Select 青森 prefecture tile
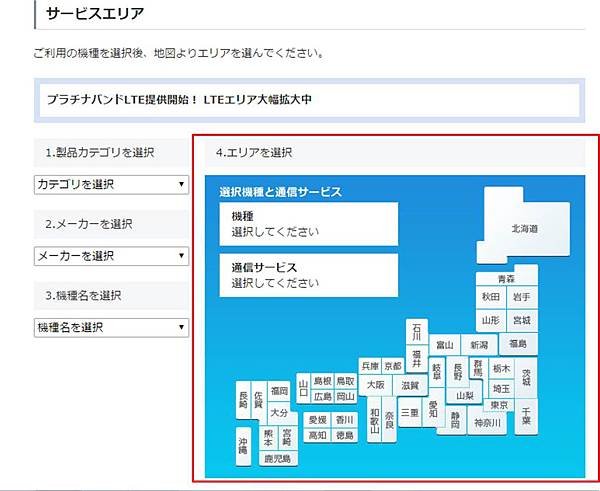Screen dimensions: 600x491 [506, 279]
